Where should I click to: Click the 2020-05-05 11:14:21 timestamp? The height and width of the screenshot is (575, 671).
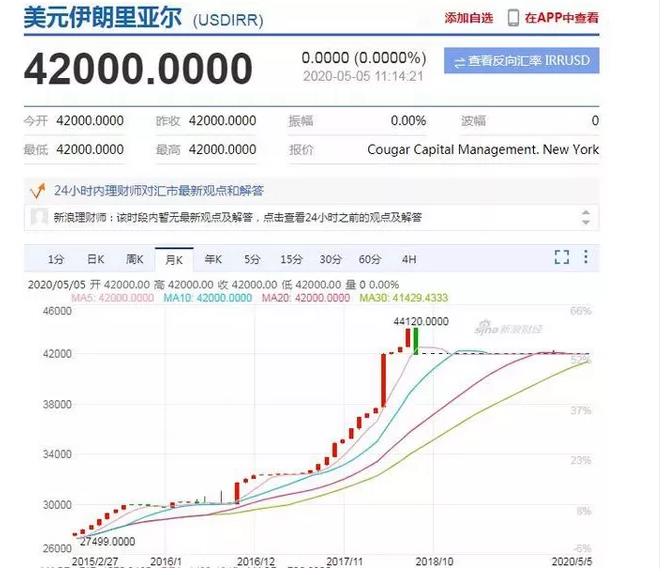(x=363, y=77)
